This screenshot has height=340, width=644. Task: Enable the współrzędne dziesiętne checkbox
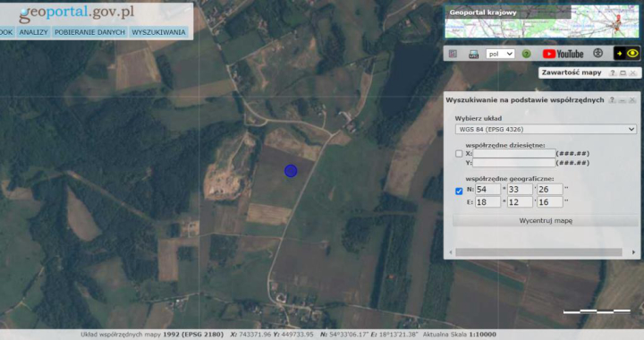click(459, 154)
